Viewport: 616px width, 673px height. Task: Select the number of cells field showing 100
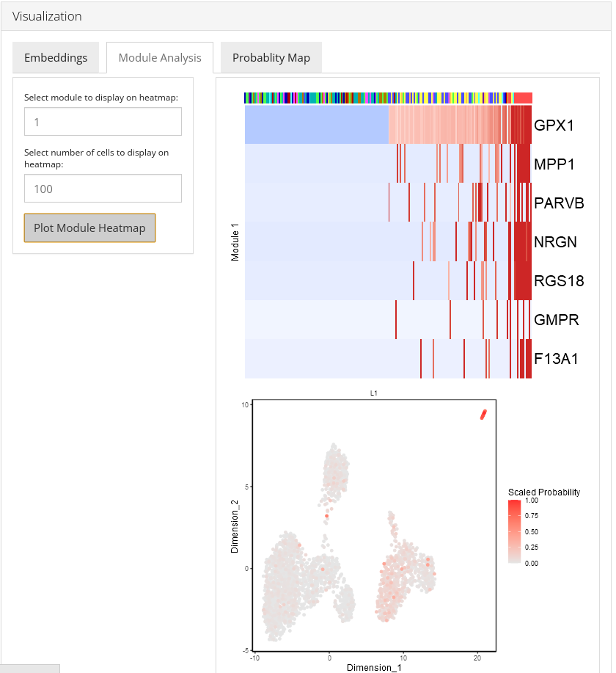pyautogui.click(x=103, y=188)
